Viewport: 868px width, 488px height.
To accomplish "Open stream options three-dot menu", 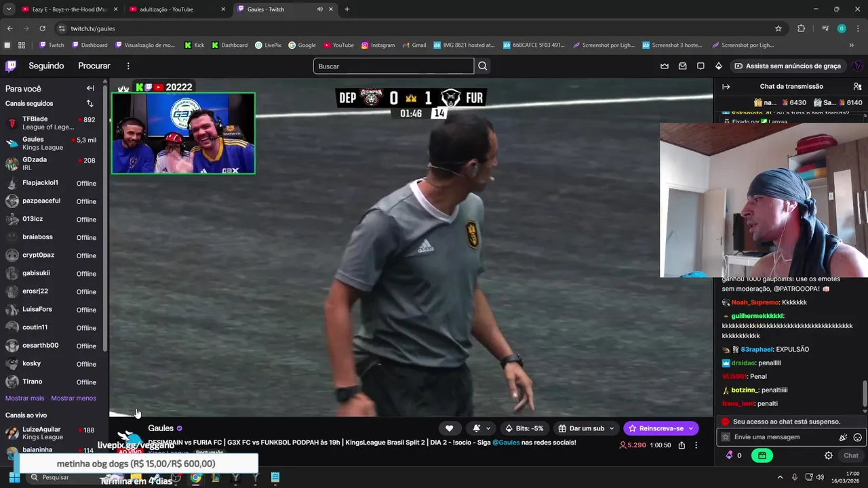I will point(696,445).
